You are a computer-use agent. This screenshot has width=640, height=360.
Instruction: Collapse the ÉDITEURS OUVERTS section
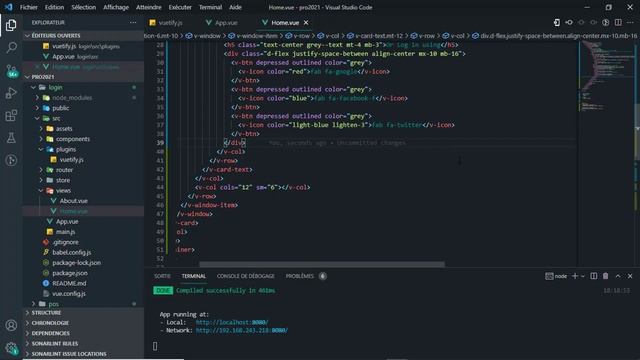coord(84,36)
